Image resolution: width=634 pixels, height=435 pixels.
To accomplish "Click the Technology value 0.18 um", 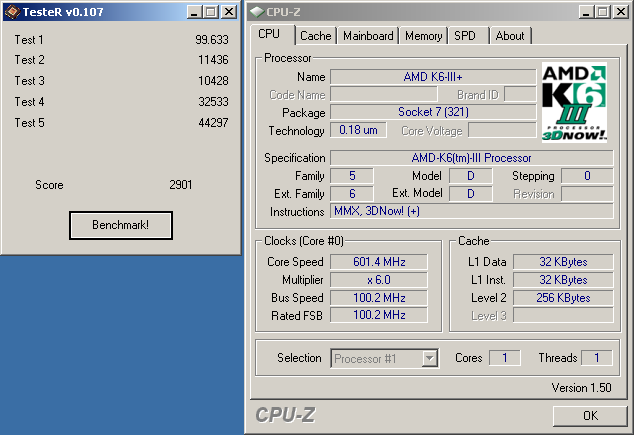I will (x=358, y=130).
